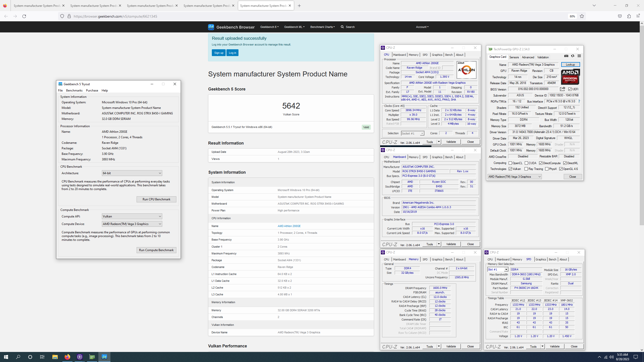644x362 pixels.
Task: Toggle the OpenGL 4.6 checkbox
Action: tap(561, 169)
